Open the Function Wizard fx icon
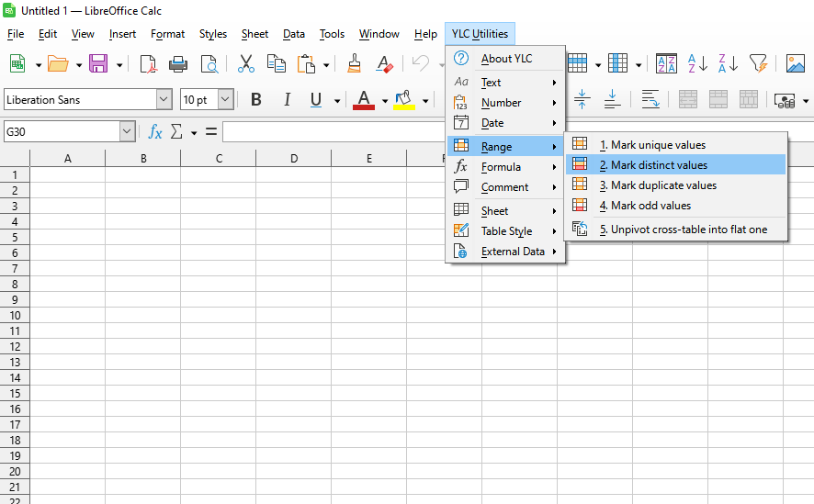 155,132
